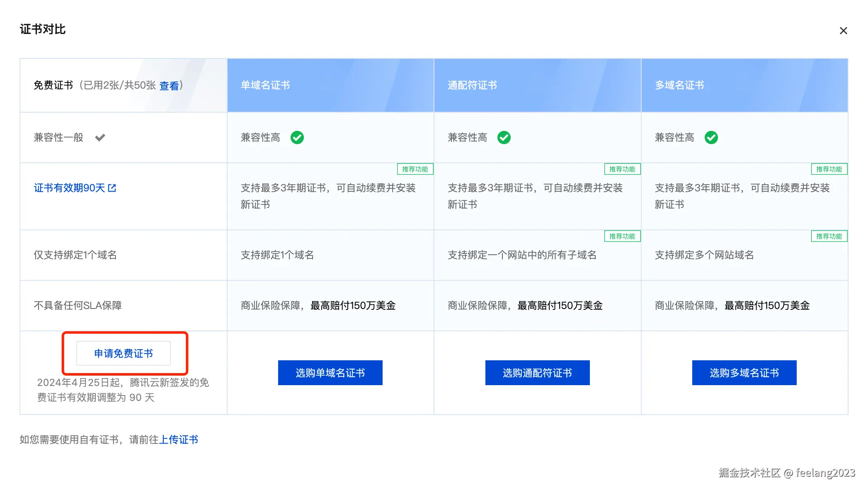Viewport: 868px width, 492px height.
Task: Select the 多域名证书 column header
Action: click(679, 85)
